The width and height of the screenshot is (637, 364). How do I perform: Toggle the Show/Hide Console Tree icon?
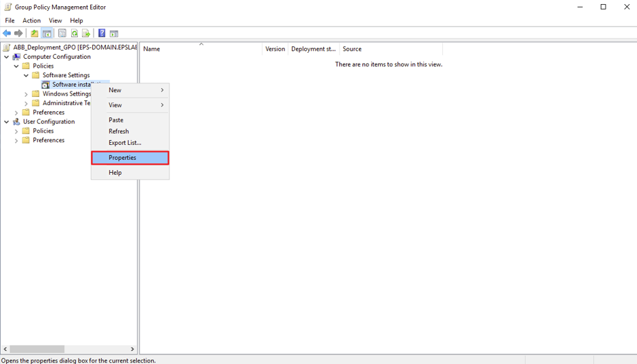[x=46, y=33]
